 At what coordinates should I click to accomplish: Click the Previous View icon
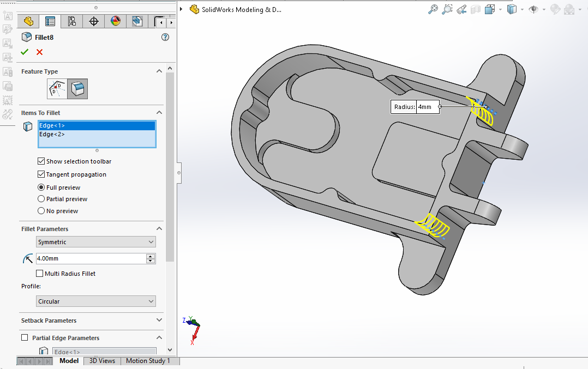461,9
